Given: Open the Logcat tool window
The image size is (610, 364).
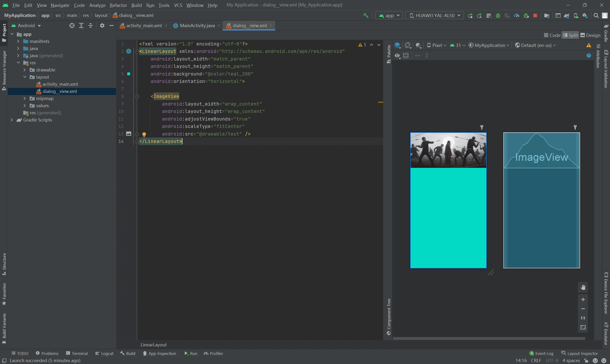Looking at the screenshot, I should point(104,354).
